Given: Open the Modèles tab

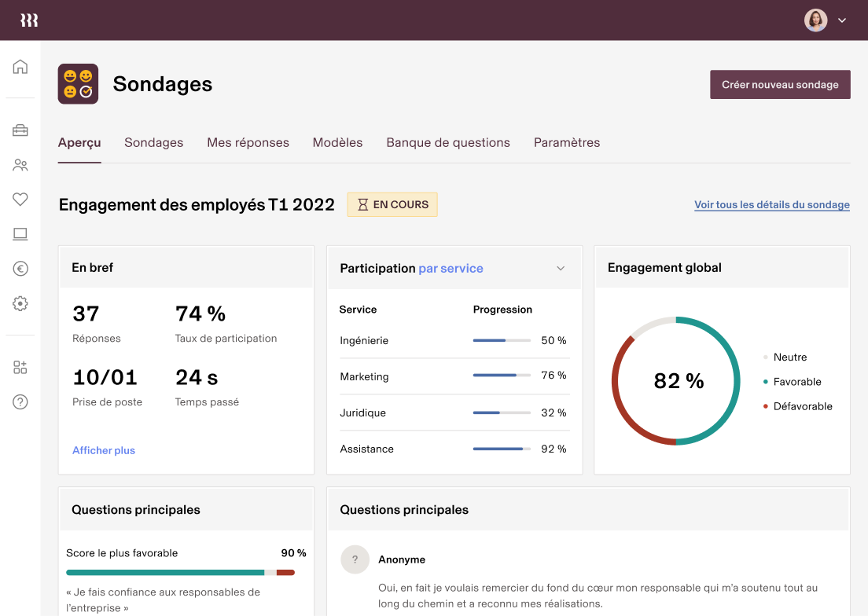Looking at the screenshot, I should (337, 142).
